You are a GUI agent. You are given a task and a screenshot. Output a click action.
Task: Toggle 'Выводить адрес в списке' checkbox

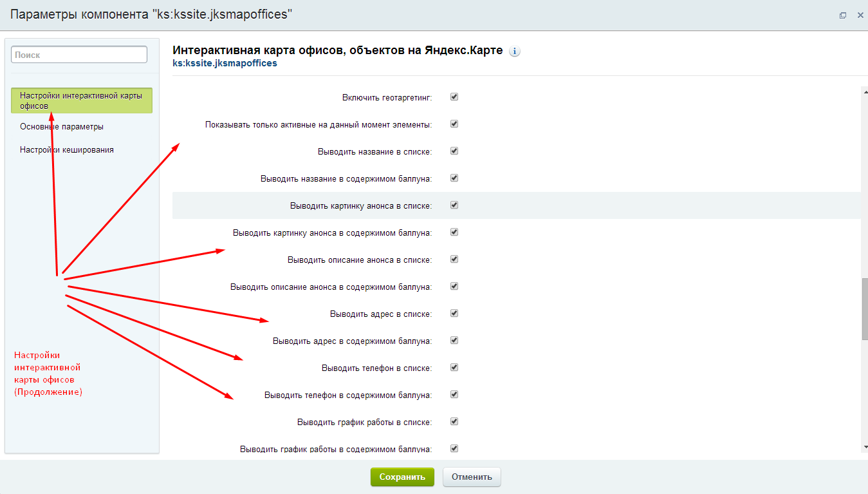[454, 314]
